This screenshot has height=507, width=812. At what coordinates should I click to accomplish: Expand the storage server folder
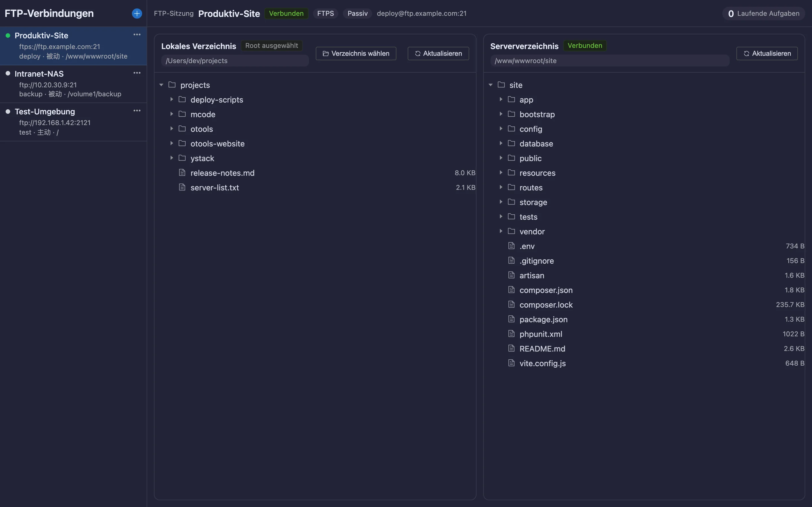[501, 202]
